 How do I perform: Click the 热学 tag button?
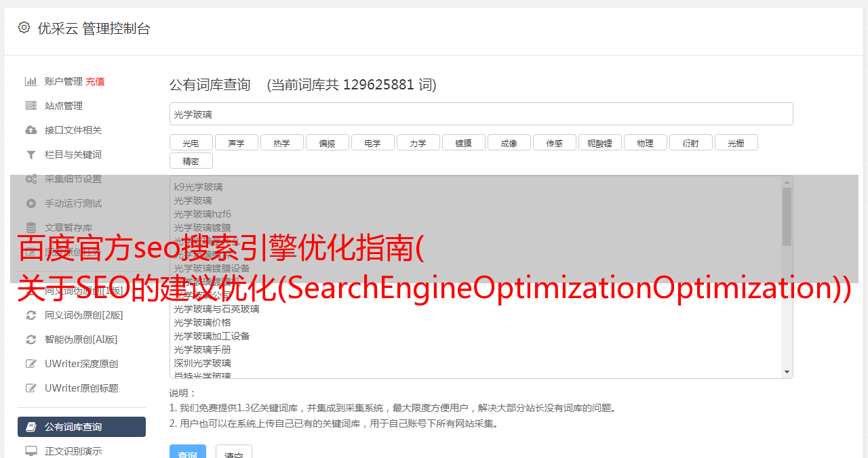click(x=282, y=142)
